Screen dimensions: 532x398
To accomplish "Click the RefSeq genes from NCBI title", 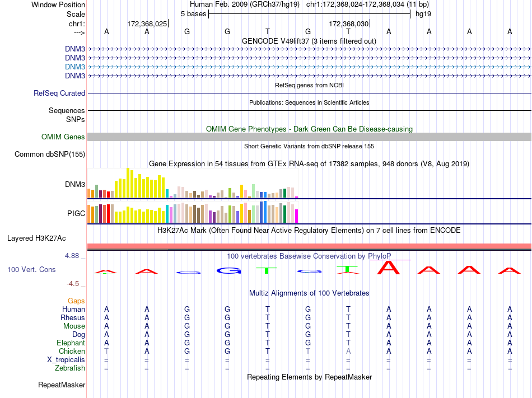I will (x=309, y=86).
